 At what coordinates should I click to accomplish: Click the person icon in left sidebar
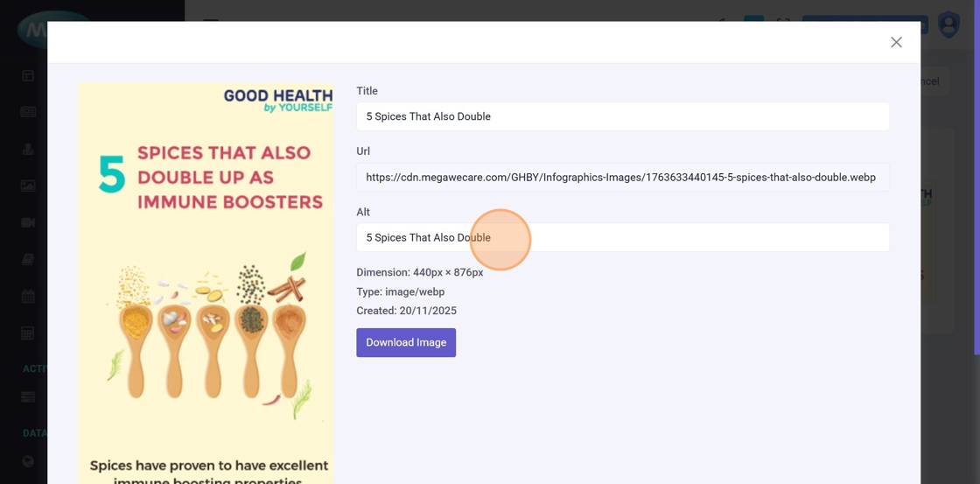28,149
